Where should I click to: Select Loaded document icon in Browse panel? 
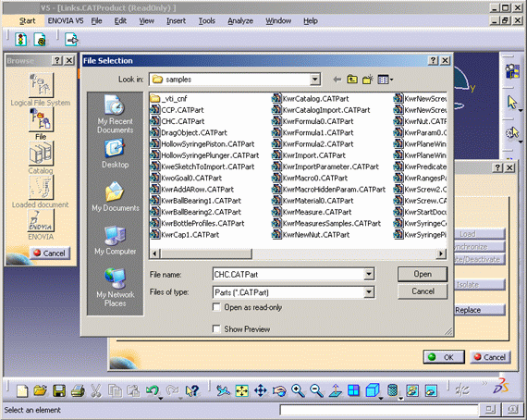click(41, 187)
